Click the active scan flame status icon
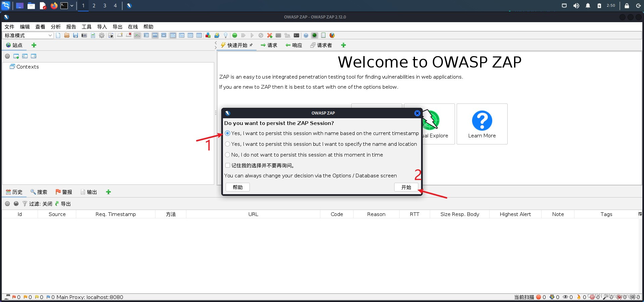 pos(579,297)
